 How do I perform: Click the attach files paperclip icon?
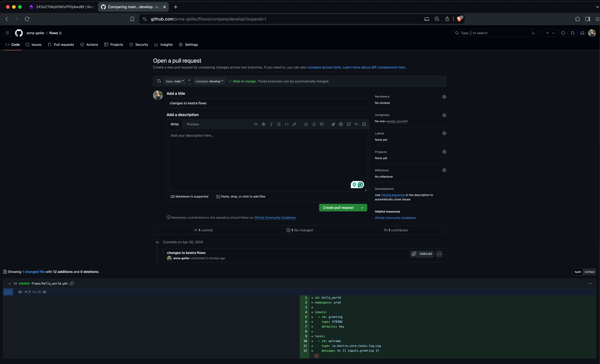(x=333, y=124)
